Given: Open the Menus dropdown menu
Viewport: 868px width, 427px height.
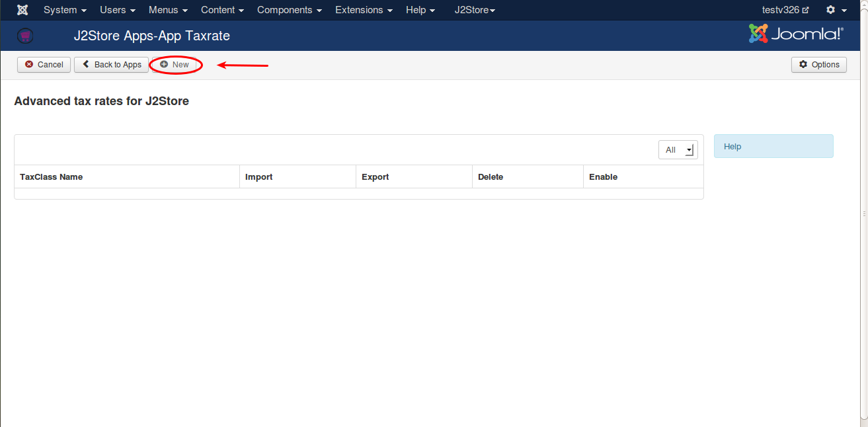Looking at the screenshot, I should (168, 10).
